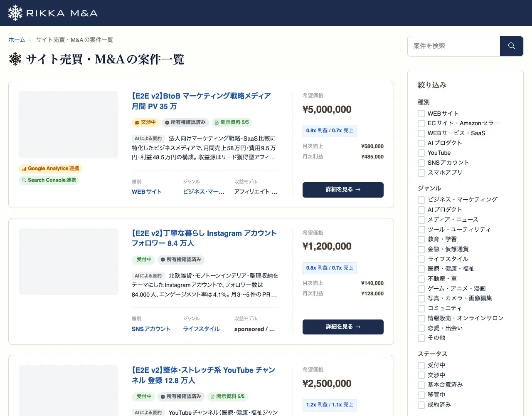
Task: Check 成約済み status filter
Action: point(421,405)
